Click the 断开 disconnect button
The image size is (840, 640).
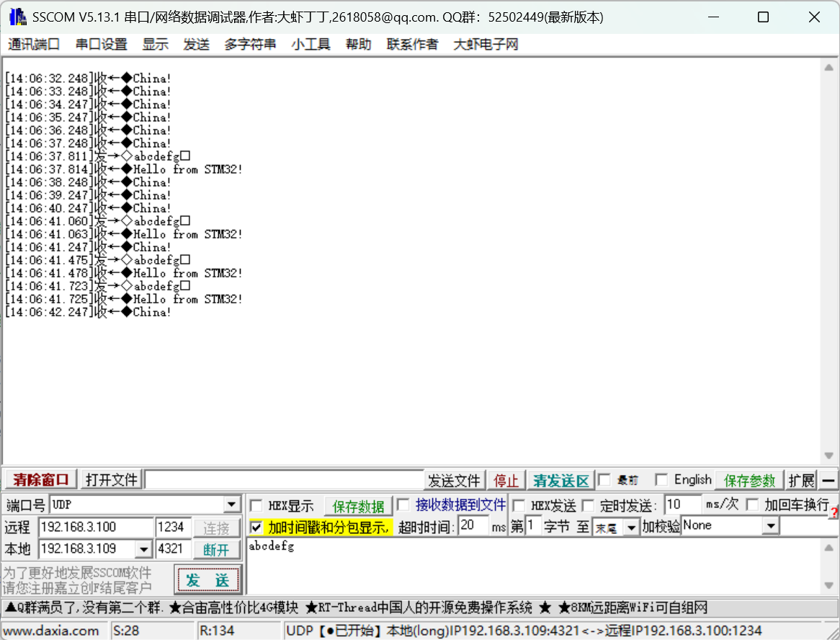pos(216,549)
